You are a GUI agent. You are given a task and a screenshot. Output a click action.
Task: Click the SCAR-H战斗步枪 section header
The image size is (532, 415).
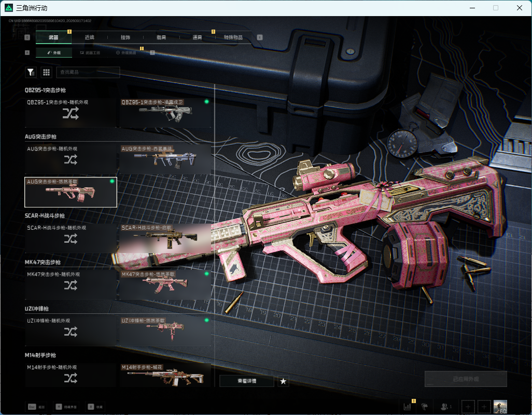pyautogui.click(x=45, y=216)
